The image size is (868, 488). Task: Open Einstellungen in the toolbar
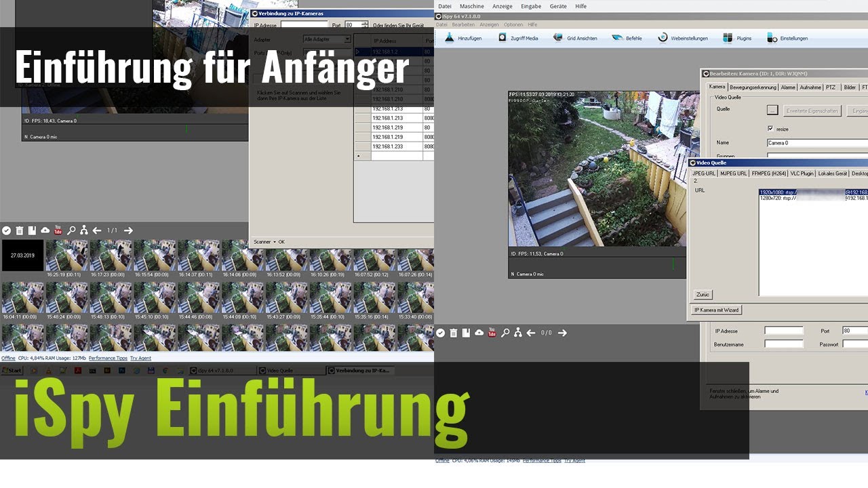coord(787,38)
